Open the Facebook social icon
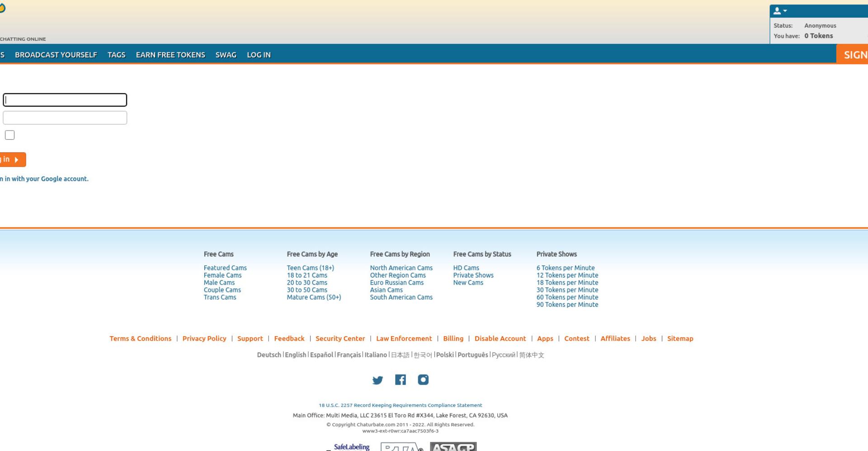This screenshot has height=451, width=868. coord(400,380)
